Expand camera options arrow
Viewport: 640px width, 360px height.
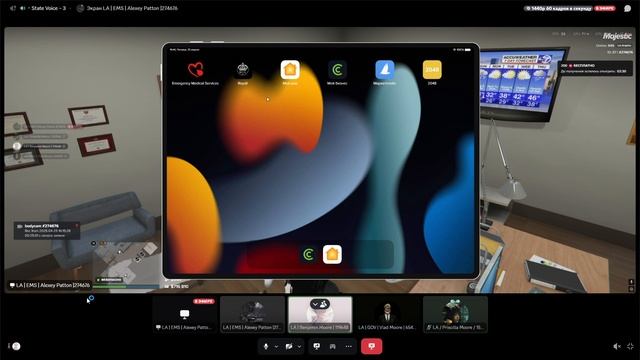click(x=300, y=347)
